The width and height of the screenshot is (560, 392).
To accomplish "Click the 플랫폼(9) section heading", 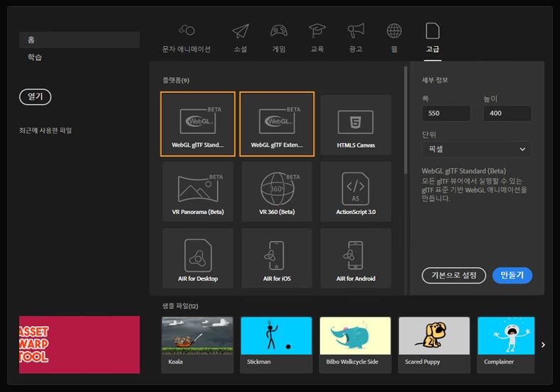I will click(176, 80).
